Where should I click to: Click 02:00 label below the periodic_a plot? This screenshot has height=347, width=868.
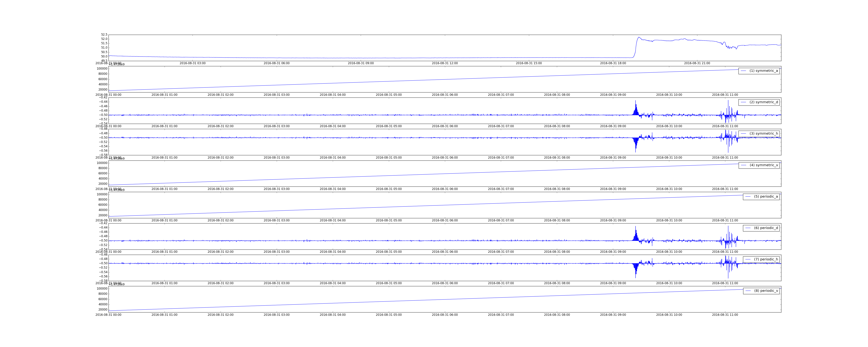220,221
